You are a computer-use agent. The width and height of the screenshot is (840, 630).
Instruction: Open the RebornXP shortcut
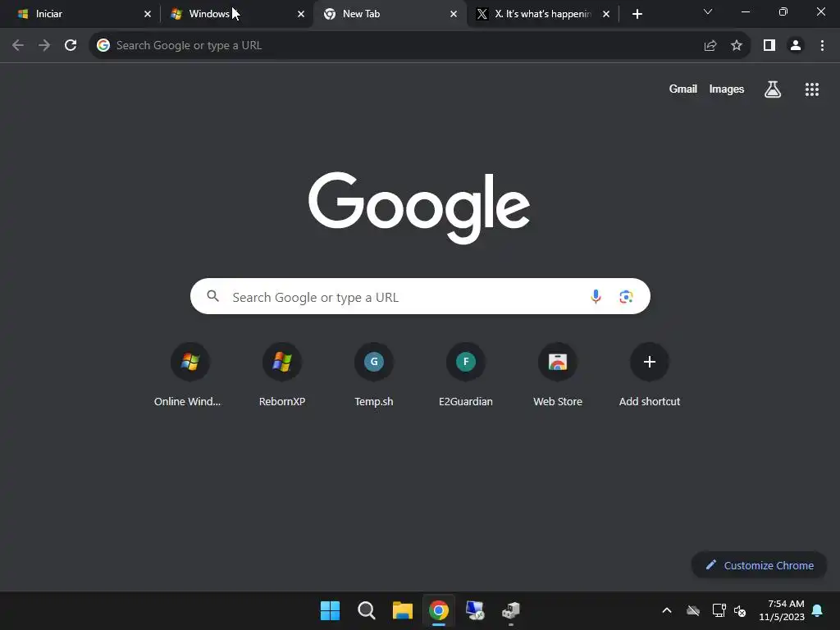coord(282,375)
